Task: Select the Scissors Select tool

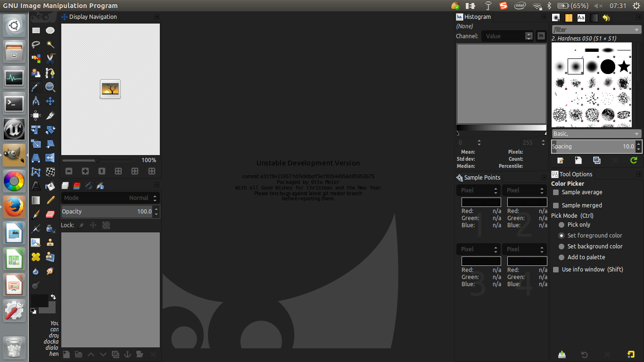Action: [50, 59]
